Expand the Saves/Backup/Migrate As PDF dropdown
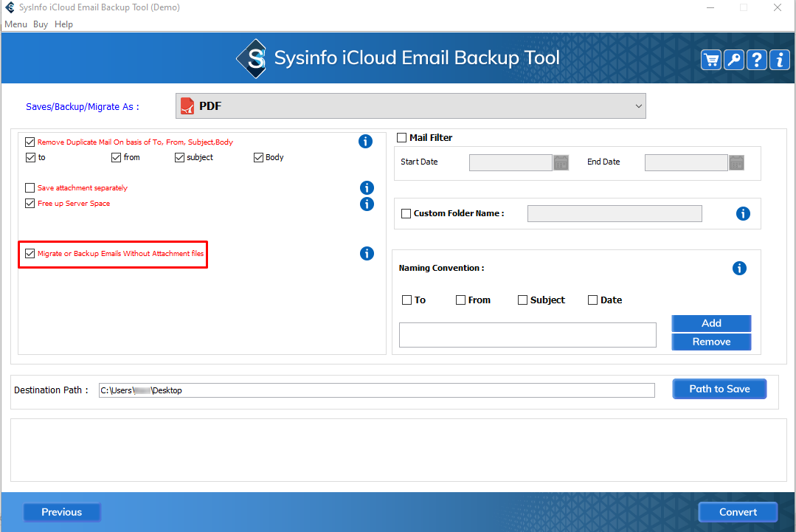This screenshot has width=796, height=532. tap(410, 106)
